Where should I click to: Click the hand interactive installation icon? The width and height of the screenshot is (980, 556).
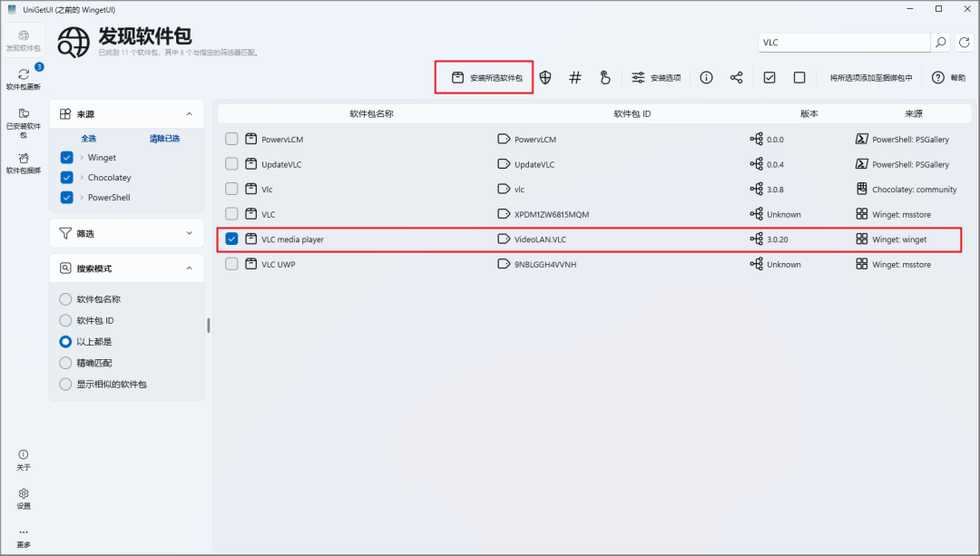pyautogui.click(x=605, y=77)
